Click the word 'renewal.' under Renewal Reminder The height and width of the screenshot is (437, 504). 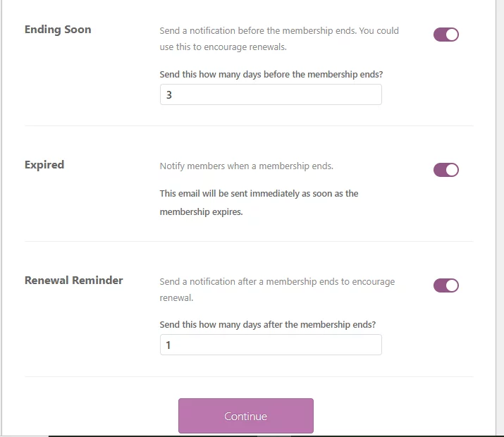[x=176, y=298]
